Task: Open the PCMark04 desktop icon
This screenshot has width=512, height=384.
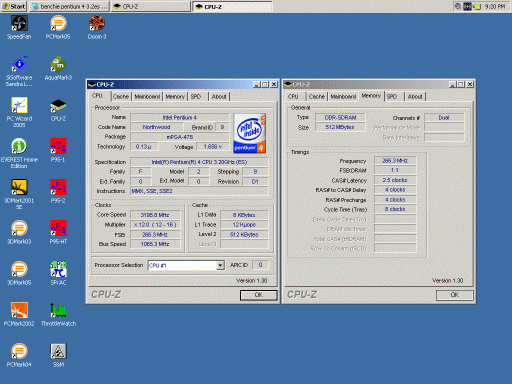Action: click(x=19, y=355)
